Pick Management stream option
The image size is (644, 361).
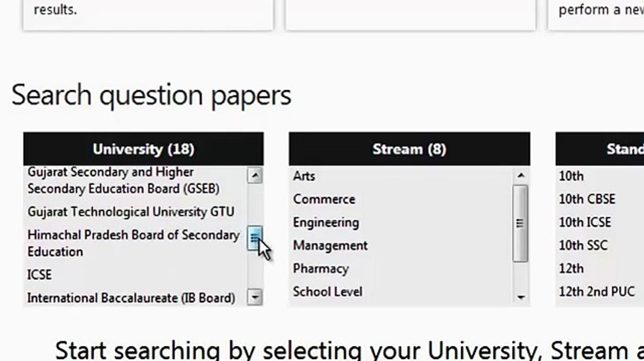point(331,245)
